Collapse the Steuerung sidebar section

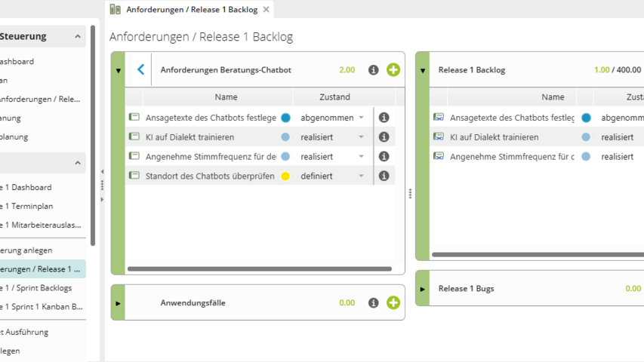78,36
